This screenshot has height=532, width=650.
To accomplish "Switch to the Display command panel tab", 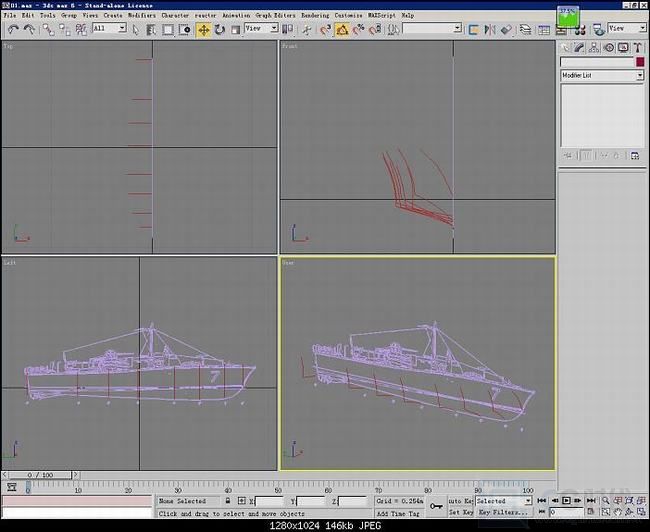I will pyautogui.click(x=623, y=48).
